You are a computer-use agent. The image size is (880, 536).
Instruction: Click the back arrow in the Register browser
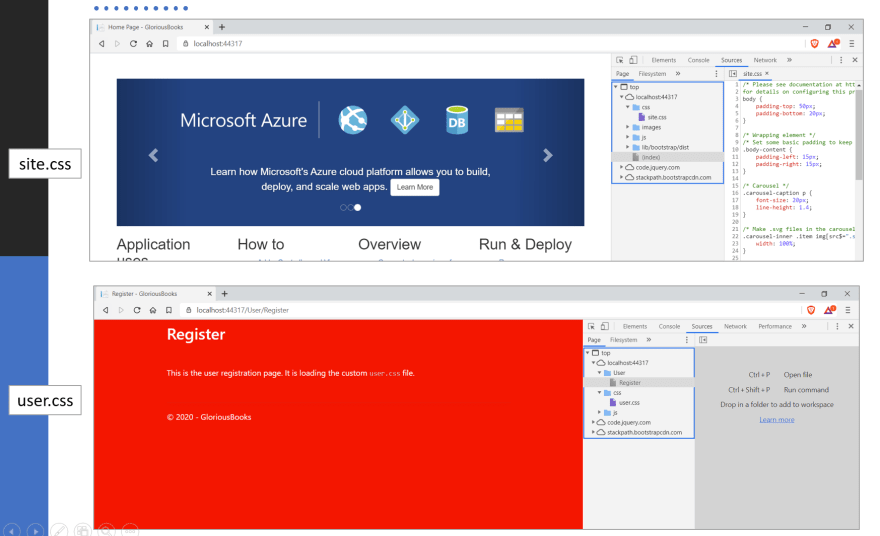tap(106, 310)
